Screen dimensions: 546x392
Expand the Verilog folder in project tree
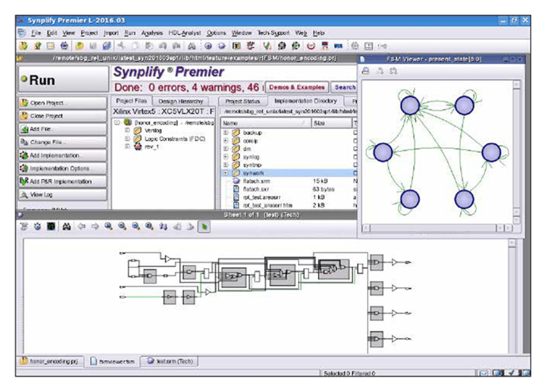tap(127, 130)
